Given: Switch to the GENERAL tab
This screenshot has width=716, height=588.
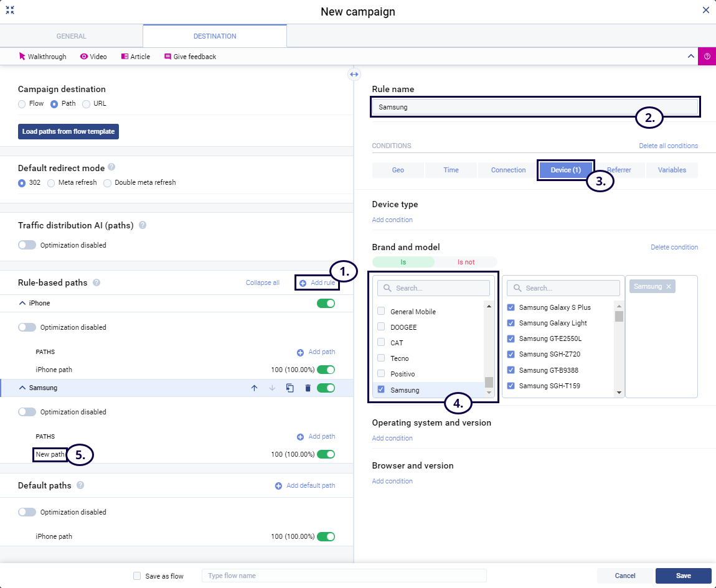Looking at the screenshot, I should [x=71, y=36].
